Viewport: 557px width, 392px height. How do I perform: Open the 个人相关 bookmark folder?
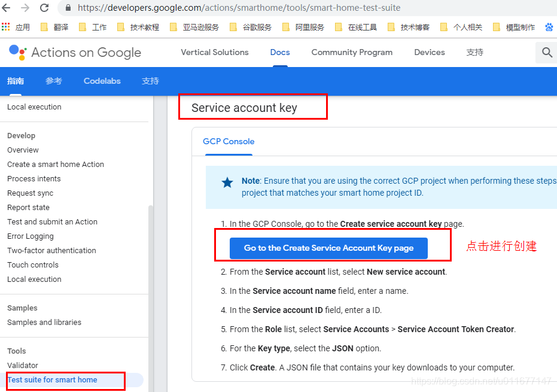pos(461,27)
